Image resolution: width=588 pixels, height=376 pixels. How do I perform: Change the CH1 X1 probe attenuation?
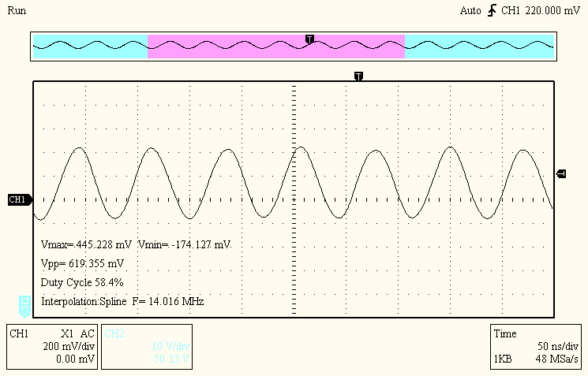66,333
